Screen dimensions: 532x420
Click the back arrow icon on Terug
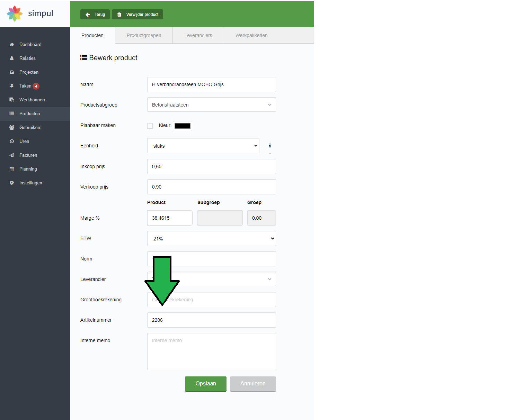(88, 15)
